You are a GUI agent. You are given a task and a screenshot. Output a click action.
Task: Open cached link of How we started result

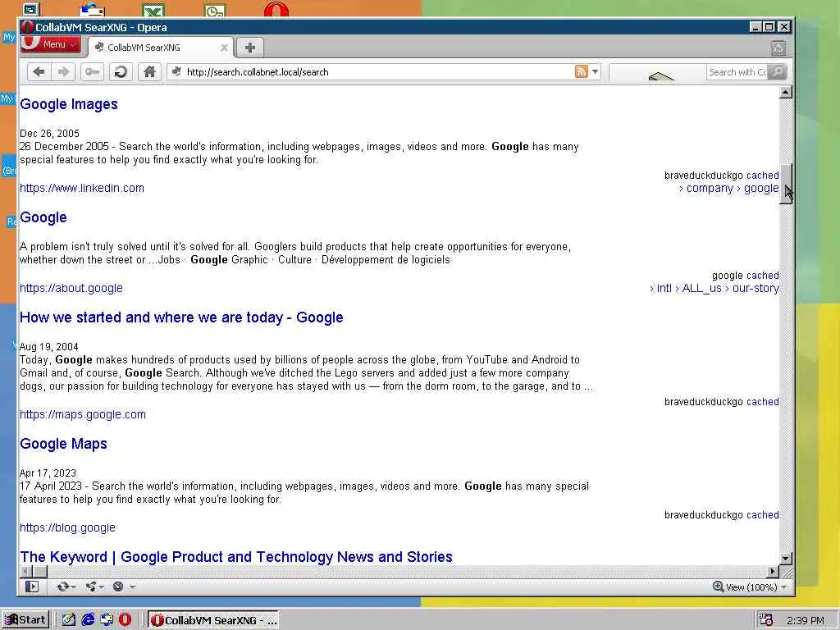(762, 402)
